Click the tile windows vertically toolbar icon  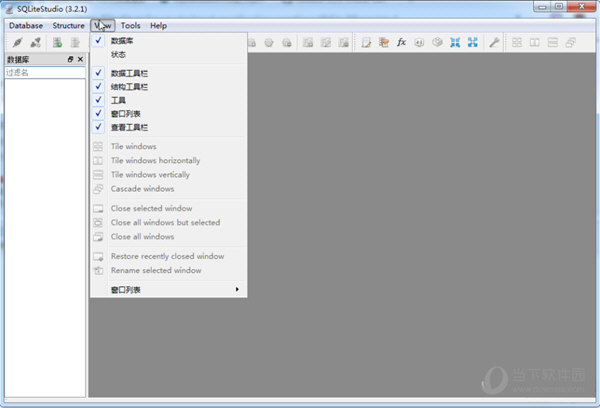click(553, 42)
